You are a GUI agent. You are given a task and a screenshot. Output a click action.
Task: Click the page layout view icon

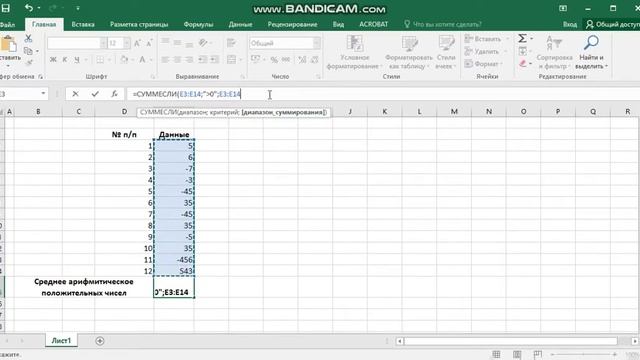click(517, 354)
